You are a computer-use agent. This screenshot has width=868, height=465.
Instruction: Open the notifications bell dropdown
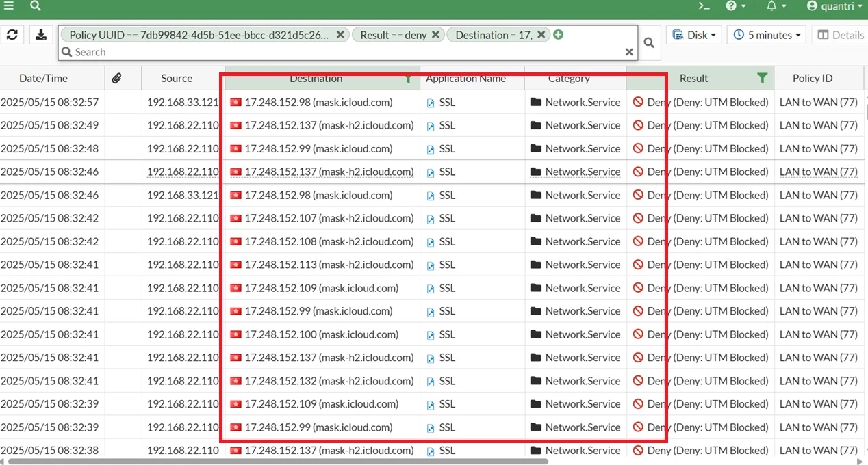pyautogui.click(x=776, y=5)
